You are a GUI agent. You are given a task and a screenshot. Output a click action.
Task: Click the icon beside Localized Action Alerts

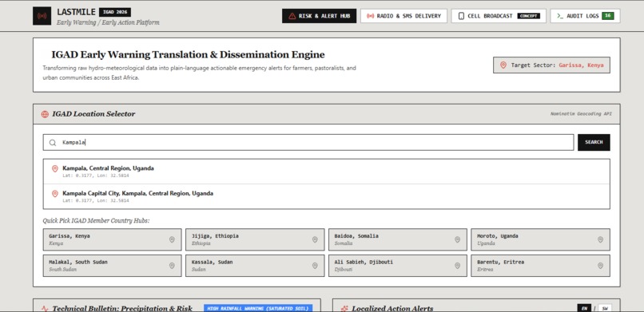[x=344, y=309]
